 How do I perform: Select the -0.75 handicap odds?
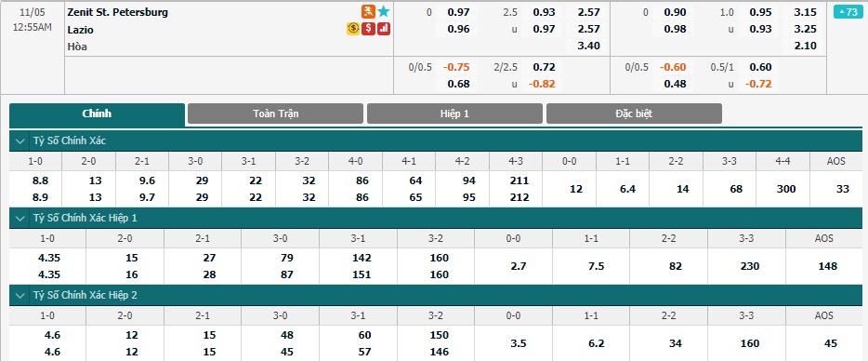pyautogui.click(x=456, y=68)
